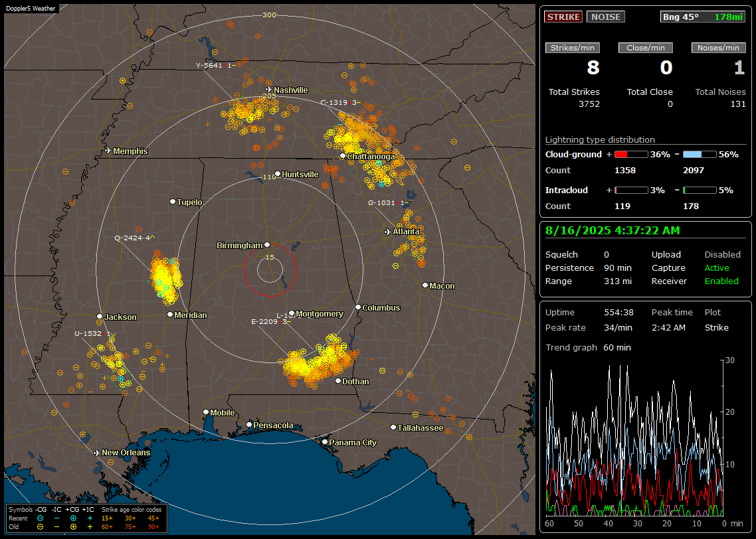Click the red positive cloud-ground percentage bar

click(x=631, y=155)
